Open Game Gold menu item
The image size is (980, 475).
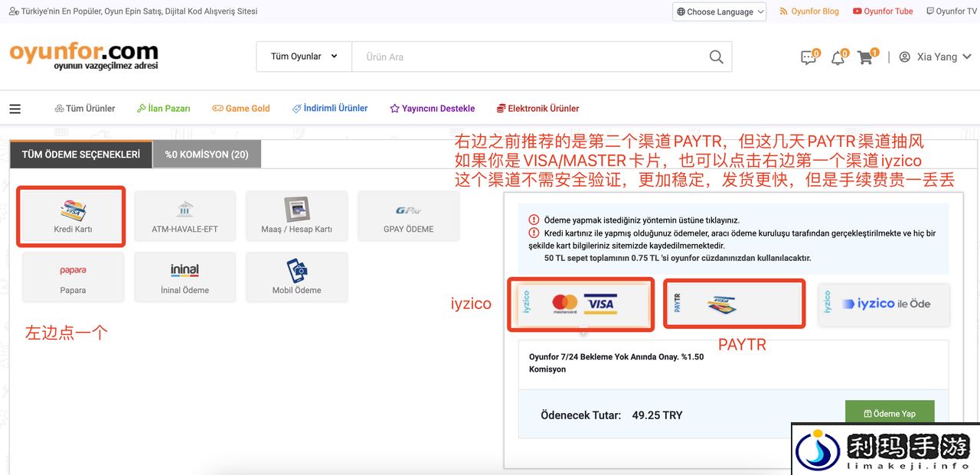click(241, 109)
